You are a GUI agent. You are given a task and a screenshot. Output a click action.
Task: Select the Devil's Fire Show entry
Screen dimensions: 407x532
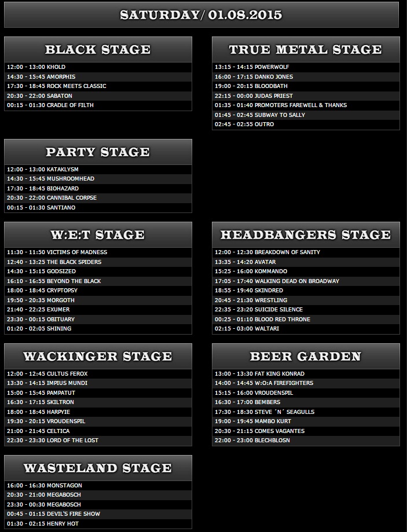click(98, 514)
